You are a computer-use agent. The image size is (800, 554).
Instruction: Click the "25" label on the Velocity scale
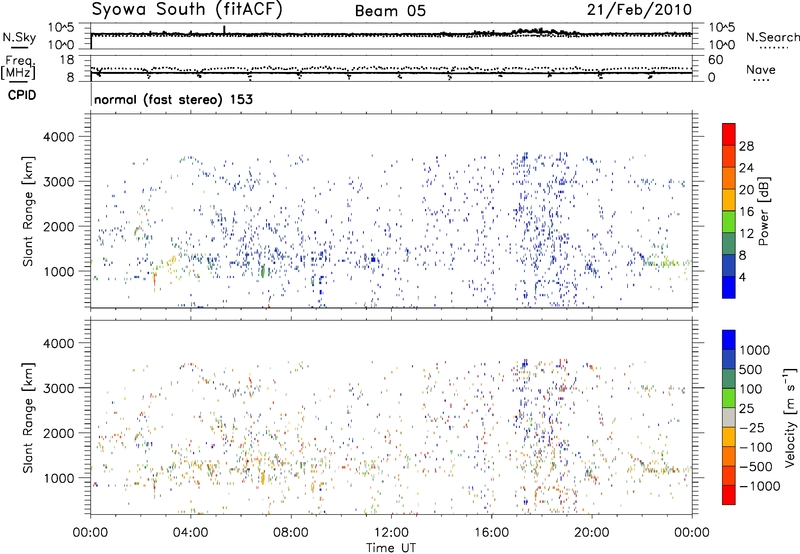747,409
